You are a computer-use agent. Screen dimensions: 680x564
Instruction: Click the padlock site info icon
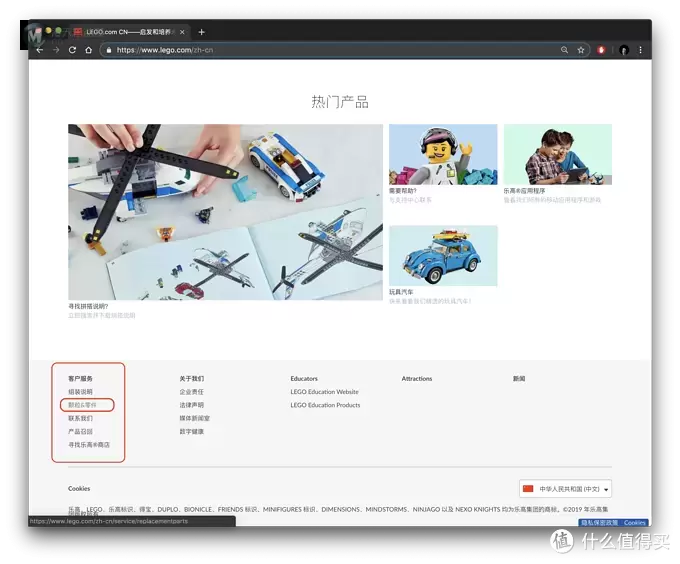point(109,50)
